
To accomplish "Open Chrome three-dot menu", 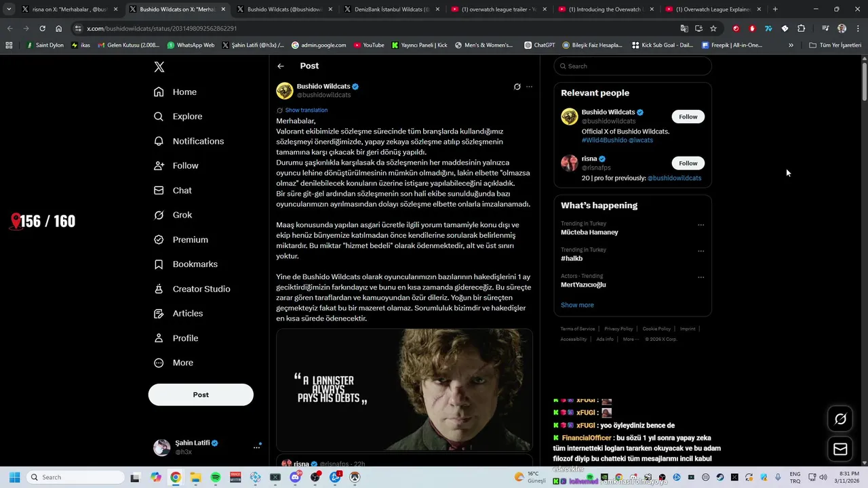I will click(858, 28).
